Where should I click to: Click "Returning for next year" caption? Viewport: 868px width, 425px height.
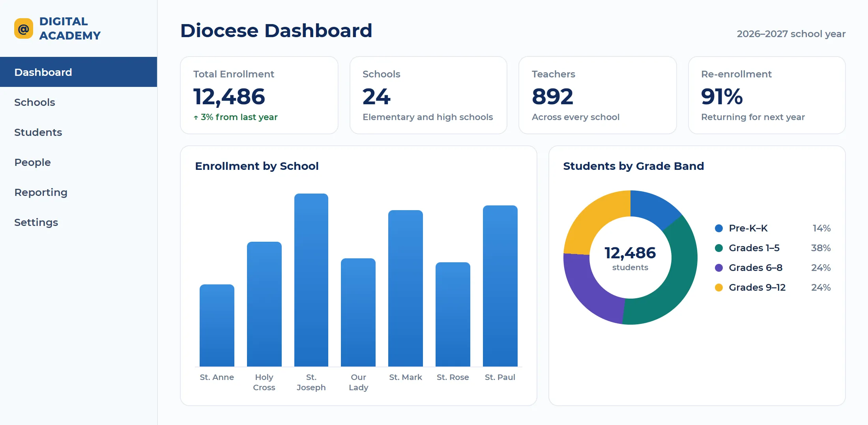[x=753, y=117]
